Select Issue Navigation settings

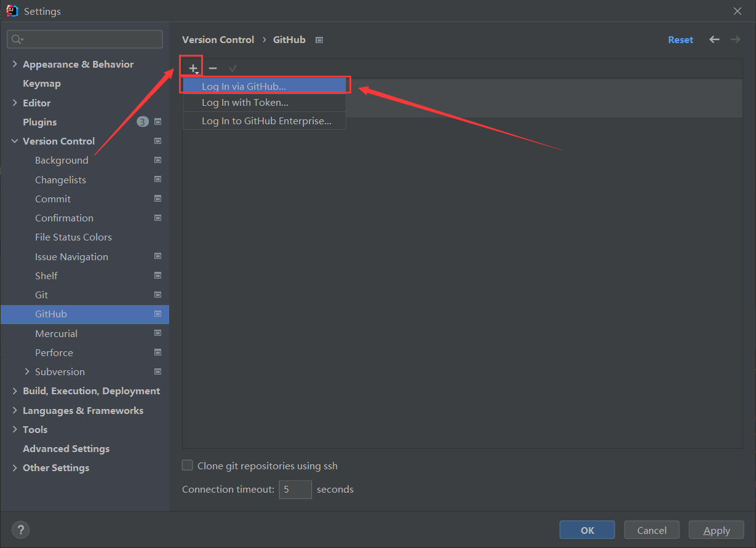coord(71,256)
